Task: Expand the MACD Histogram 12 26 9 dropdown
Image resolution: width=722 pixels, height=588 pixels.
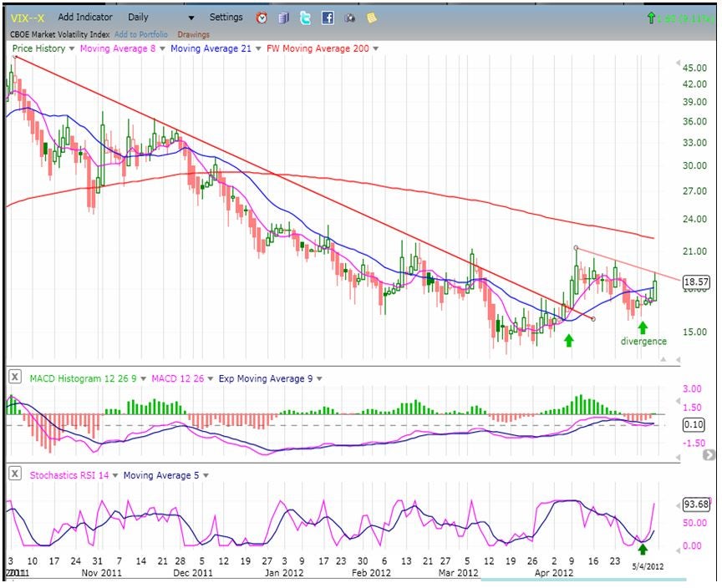Action: tap(143, 379)
